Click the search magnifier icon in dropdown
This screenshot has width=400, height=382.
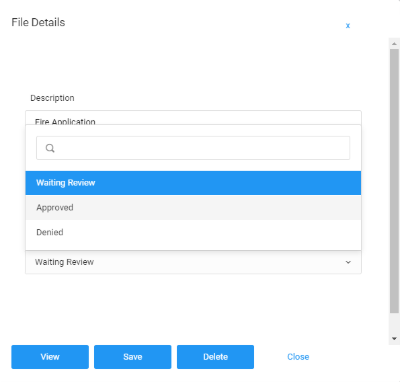[50, 148]
